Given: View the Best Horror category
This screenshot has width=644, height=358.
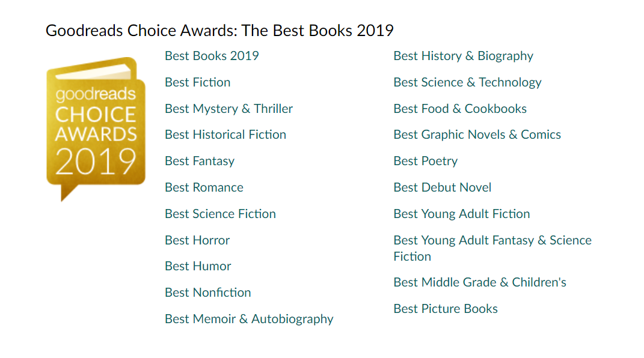Looking at the screenshot, I should click(x=197, y=240).
